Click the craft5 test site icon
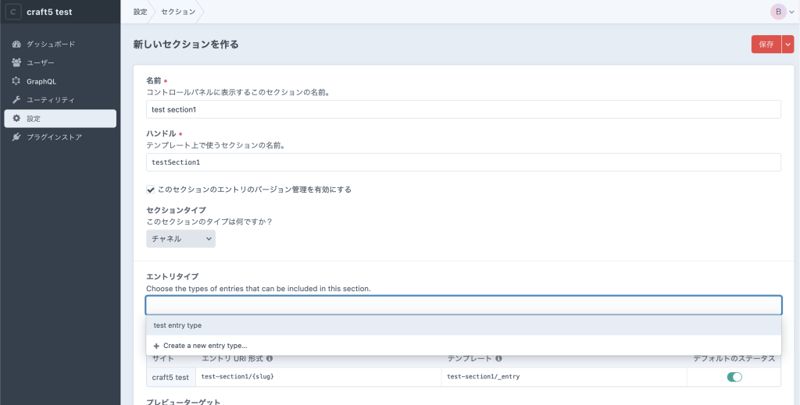This screenshot has width=800, height=405. coord(14,12)
